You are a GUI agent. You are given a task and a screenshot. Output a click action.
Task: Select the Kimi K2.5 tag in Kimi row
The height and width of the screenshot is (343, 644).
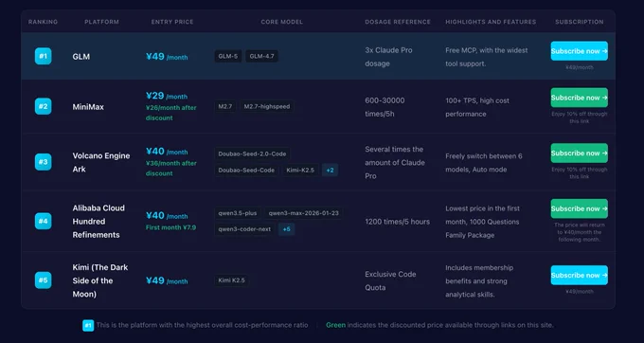[x=231, y=280]
